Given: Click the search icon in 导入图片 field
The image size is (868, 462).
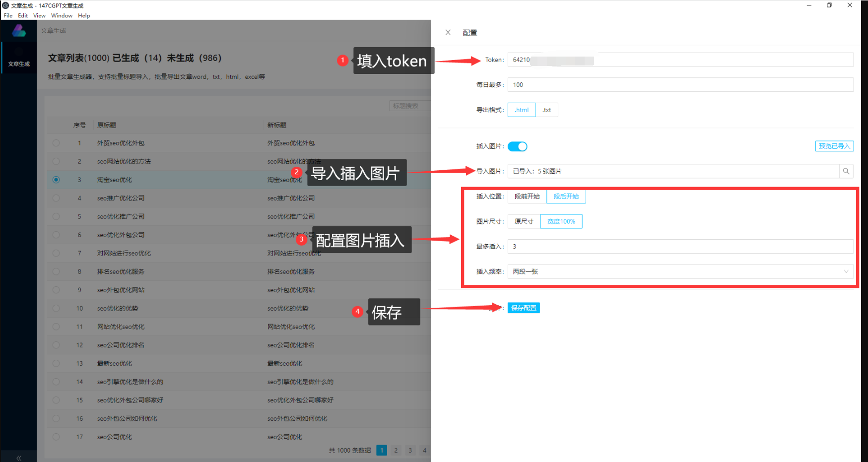Looking at the screenshot, I should tap(846, 171).
